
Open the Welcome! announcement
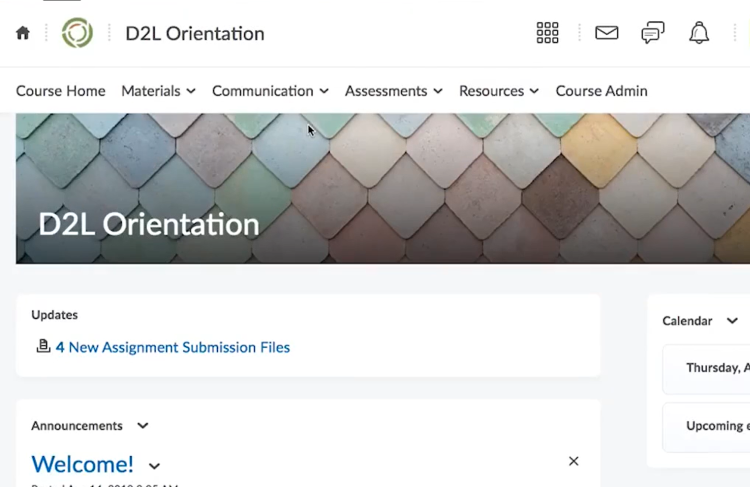click(x=82, y=464)
